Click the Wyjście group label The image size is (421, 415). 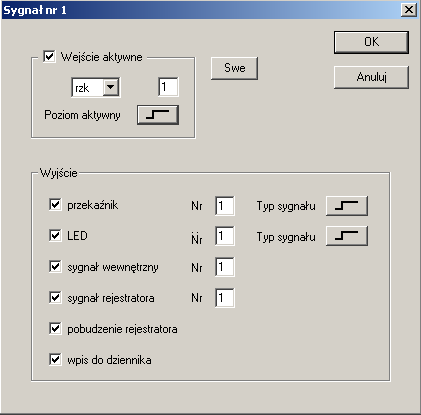tap(59, 173)
